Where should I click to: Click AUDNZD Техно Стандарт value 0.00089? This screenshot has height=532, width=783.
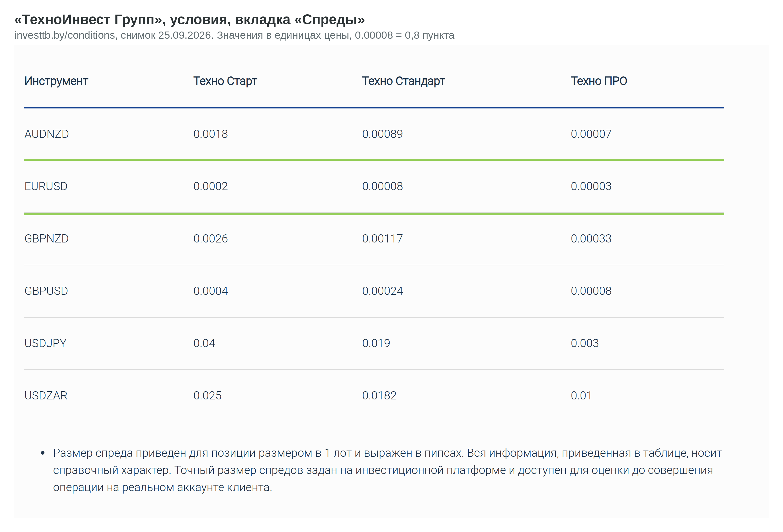coord(382,134)
